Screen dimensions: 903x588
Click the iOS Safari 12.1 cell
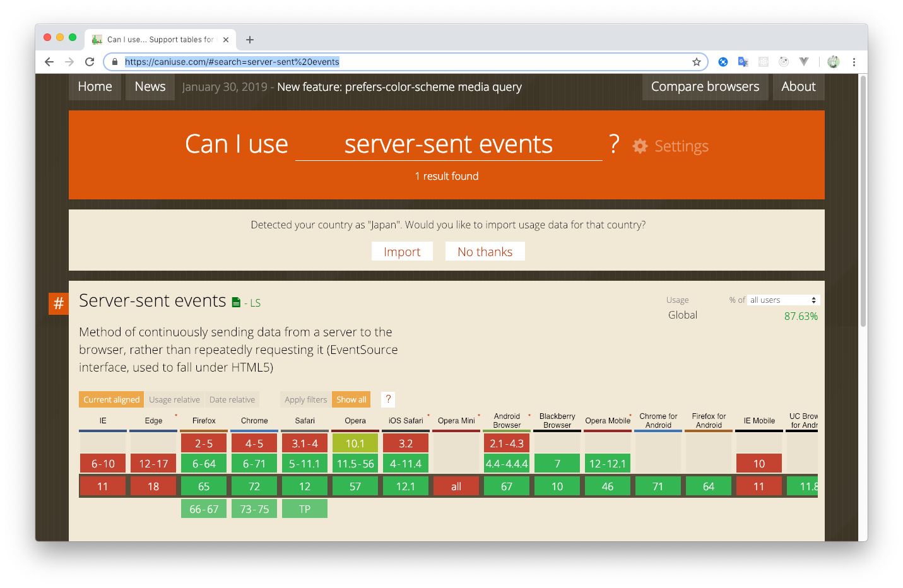pyautogui.click(x=406, y=486)
